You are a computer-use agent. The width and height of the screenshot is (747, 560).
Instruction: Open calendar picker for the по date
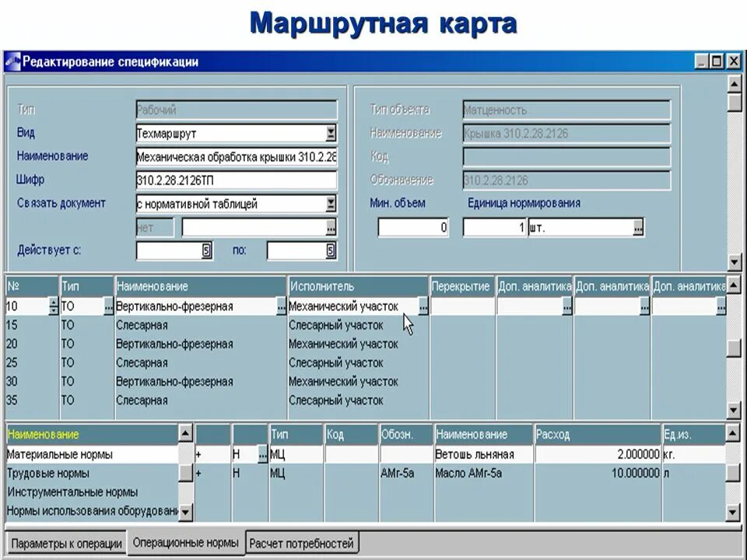coord(331,250)
